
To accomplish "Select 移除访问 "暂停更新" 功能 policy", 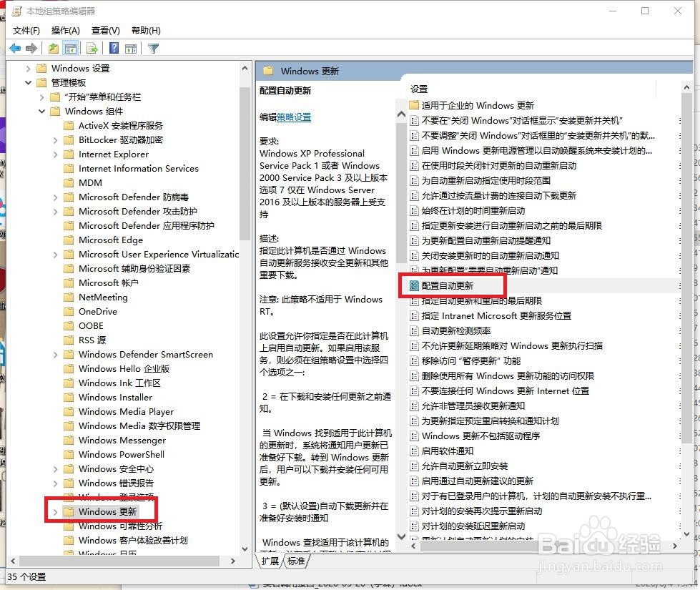I will click(471, 361).
